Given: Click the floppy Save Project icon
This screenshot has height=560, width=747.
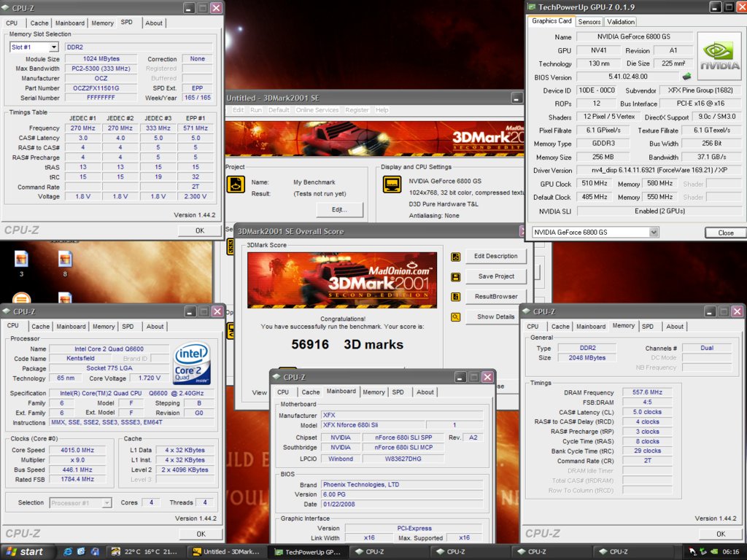Looking at the screenshot, I should click(455, 277).
